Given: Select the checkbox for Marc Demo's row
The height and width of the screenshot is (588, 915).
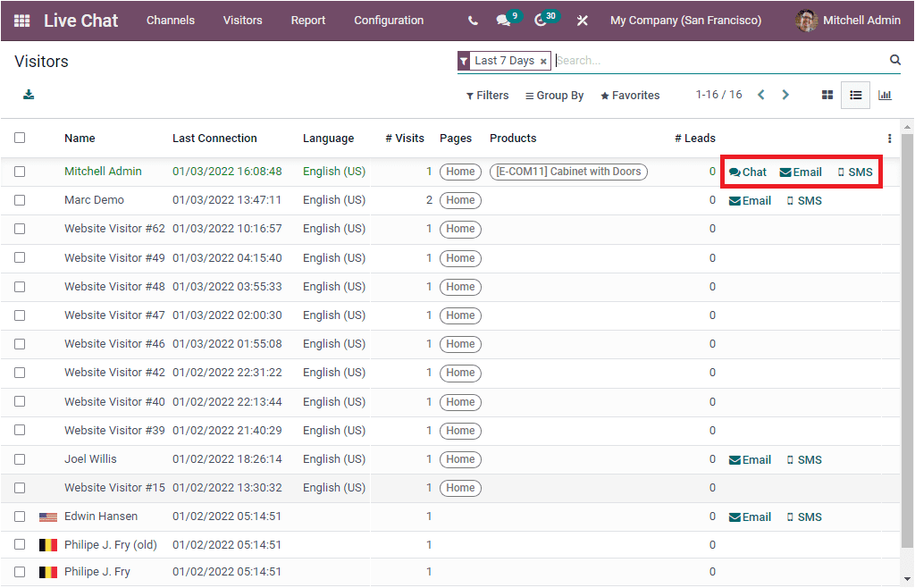Looking at the screenshot, I should pos(20,200).
